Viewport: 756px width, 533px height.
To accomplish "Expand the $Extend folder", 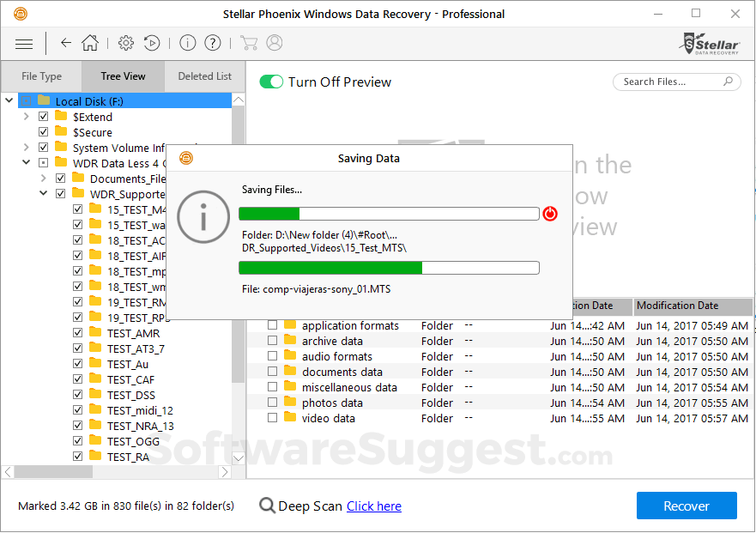I will (26, 116).
